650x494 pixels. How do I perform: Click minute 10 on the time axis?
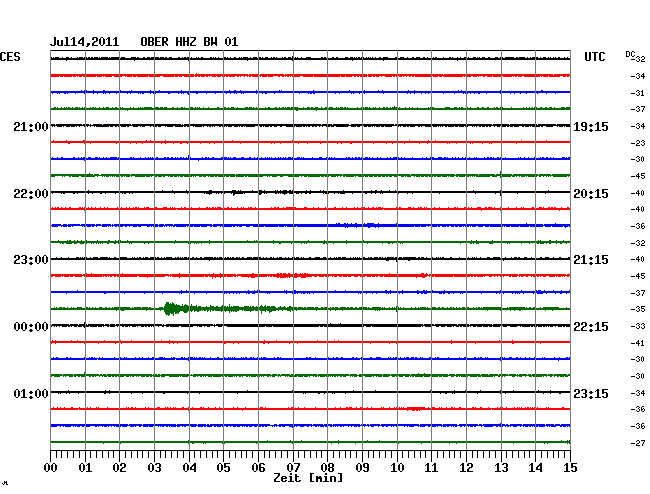397,468
